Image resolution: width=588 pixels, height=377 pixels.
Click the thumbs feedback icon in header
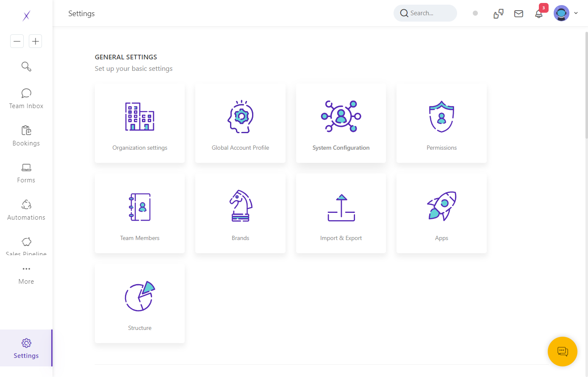499,14
